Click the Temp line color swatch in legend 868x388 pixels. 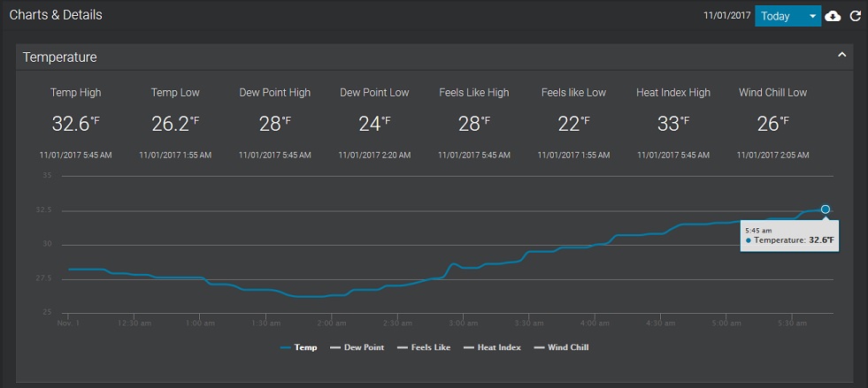click(285, 347)
